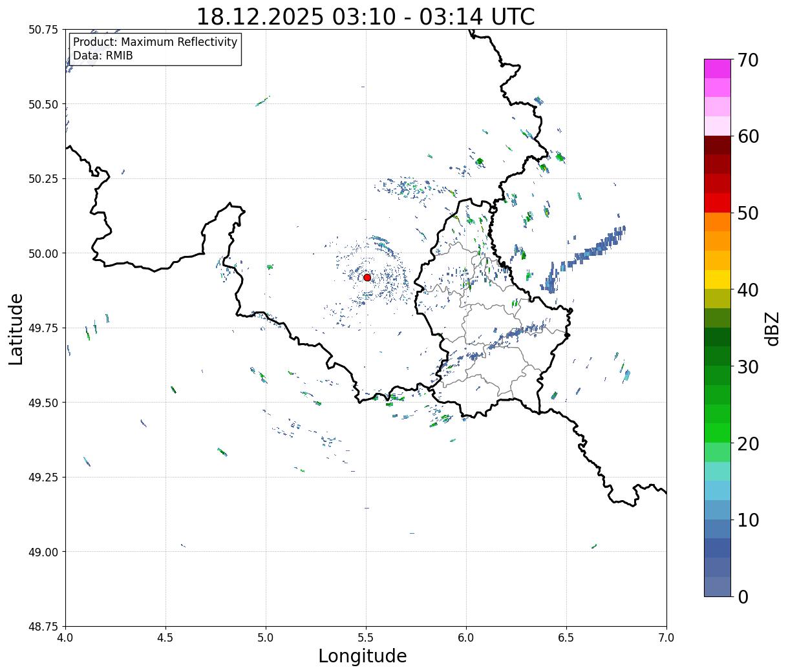The height and width of the screenshot is (672, 788).
Task: Click latitude tick label 49.00
Action: coord(43,552)
